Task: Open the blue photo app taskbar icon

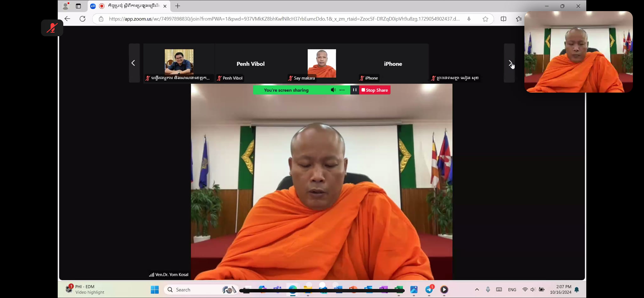Action: tap(414, 290)
